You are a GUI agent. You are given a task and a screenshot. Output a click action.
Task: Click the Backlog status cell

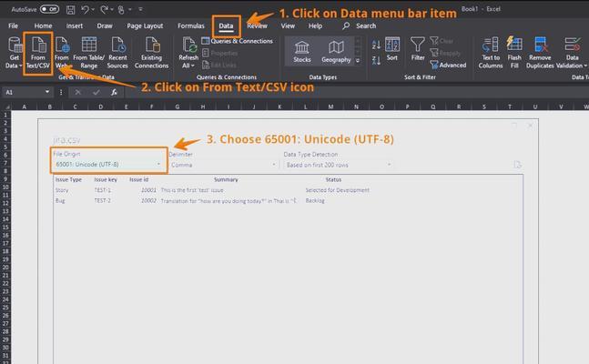[x=315, y=200]
